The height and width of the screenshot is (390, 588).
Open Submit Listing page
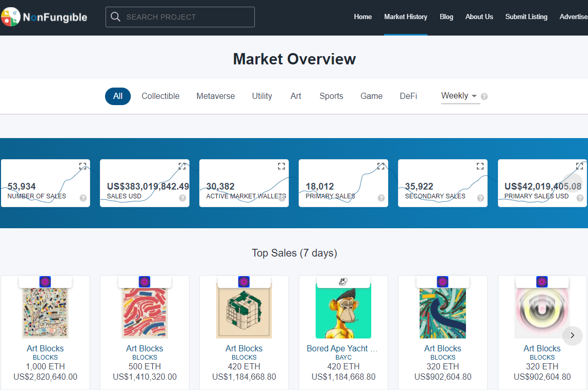click(x=526, y=17)
